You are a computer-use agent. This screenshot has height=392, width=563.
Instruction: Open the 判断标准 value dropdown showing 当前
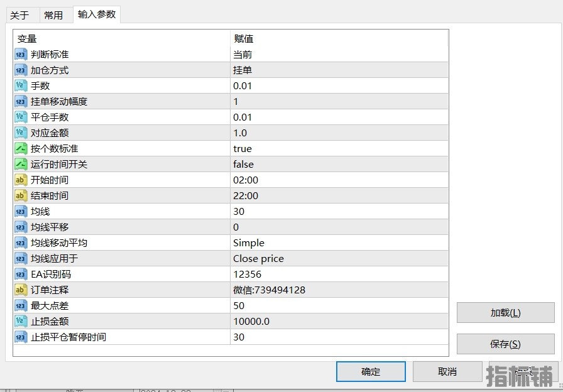click(x=339, y=55)
